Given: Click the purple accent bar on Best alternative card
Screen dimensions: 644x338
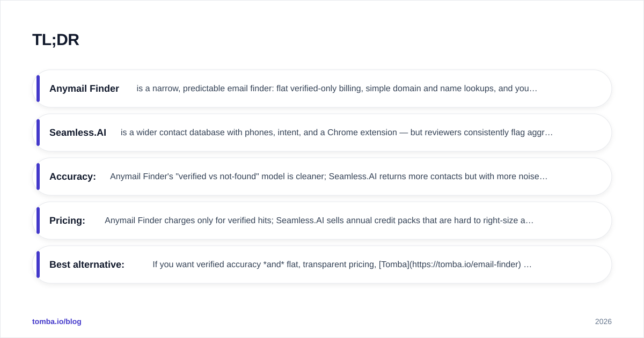Looking at the screenshot, I should 38,264.
